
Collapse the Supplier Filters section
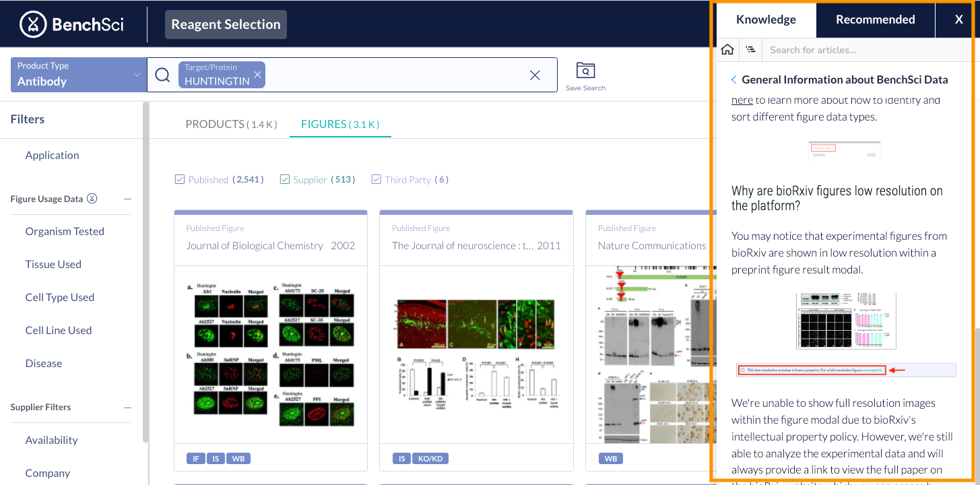click(127, 408)
